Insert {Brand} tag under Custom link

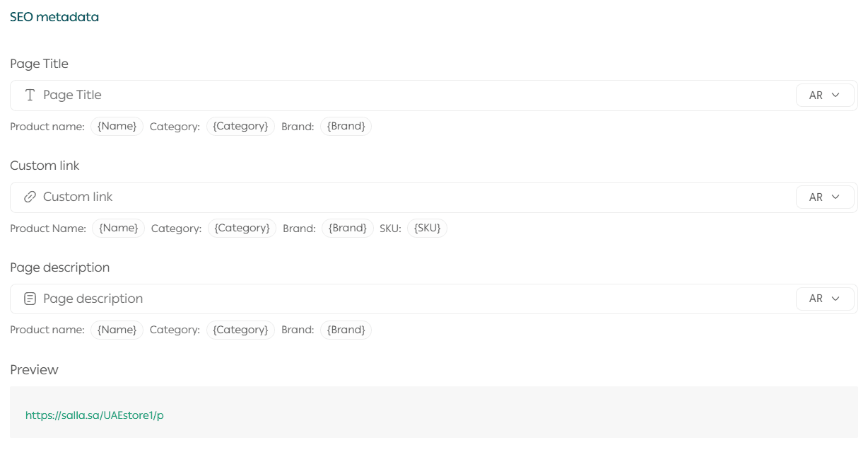pos(348,228)
